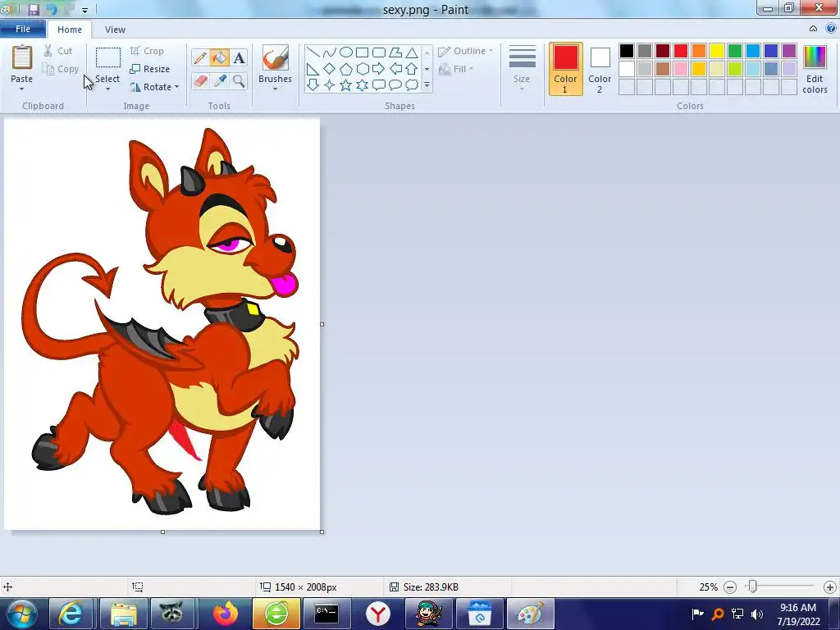Choose the Rounded rectangle shape
Viewport: 840px width, 630px height.
pos(379,52)
